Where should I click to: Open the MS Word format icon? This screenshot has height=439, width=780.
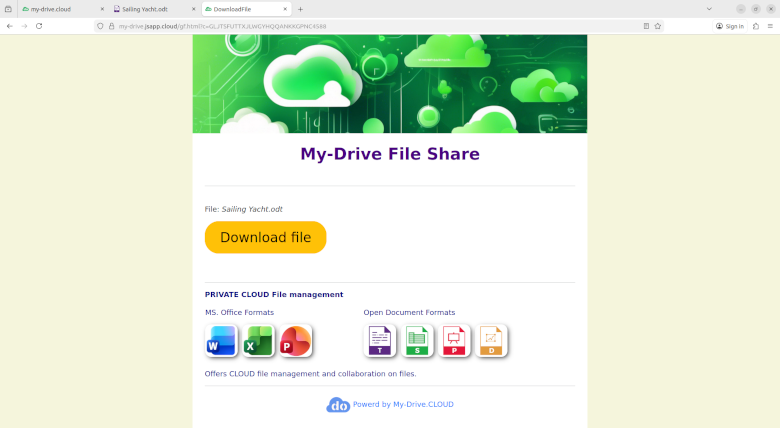pyautogui.click(x=221, y=341)
